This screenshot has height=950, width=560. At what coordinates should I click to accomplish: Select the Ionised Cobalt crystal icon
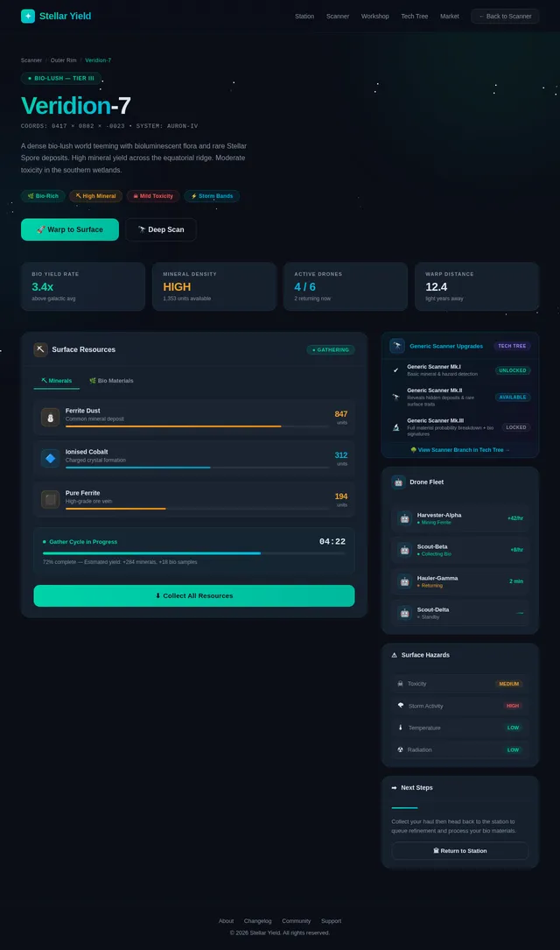(x=50, y=458)
